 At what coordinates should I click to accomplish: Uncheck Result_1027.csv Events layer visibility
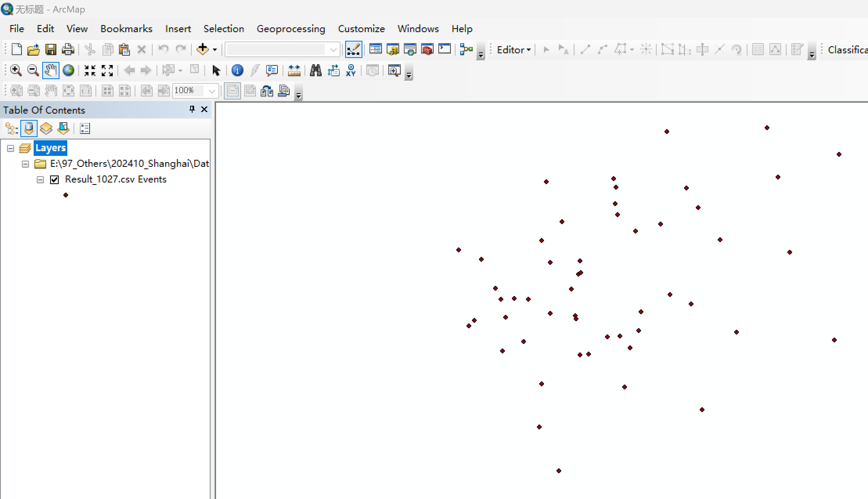tap(54, 180)
